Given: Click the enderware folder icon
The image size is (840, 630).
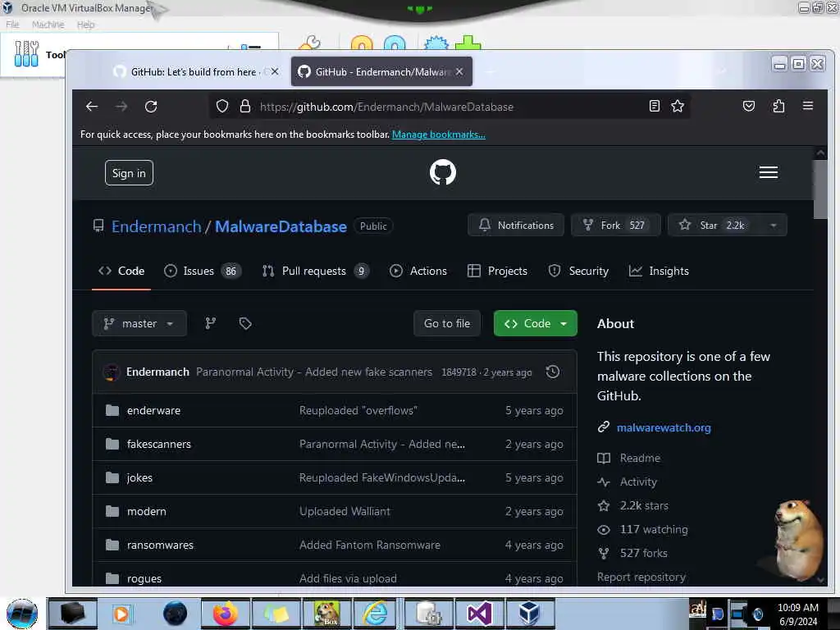Looking at the screenshot, I should tap(112, 410).
